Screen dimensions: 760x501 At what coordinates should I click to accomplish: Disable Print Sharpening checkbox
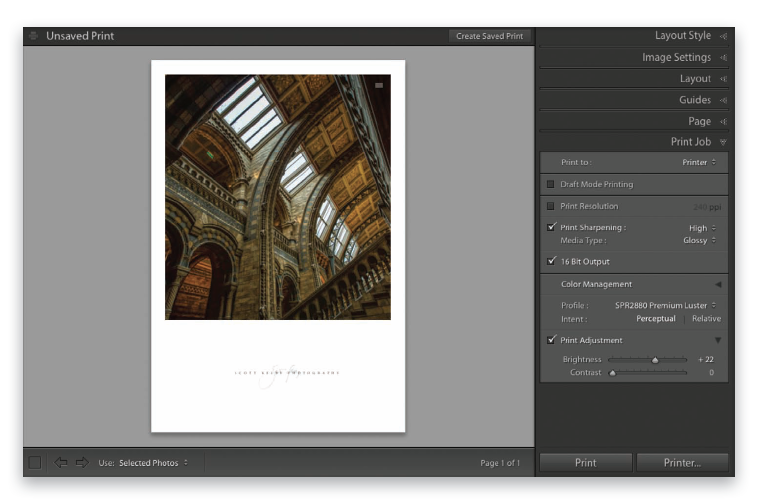551,227
